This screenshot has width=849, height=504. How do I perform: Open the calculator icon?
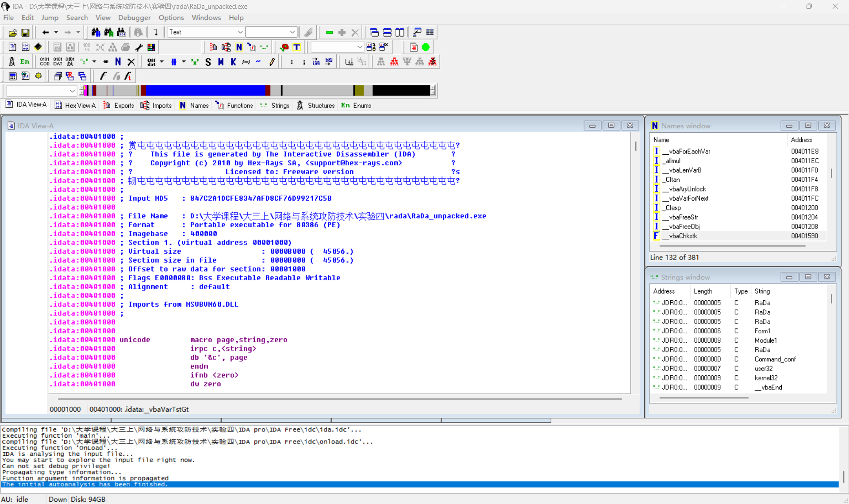click(x=12, y=76)
